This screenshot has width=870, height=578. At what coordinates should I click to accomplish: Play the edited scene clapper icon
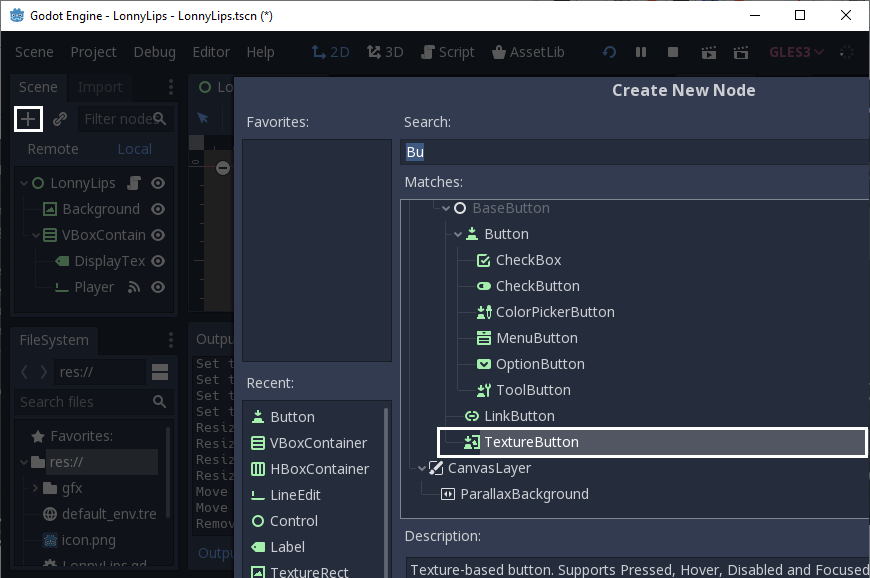click(709, 53)
